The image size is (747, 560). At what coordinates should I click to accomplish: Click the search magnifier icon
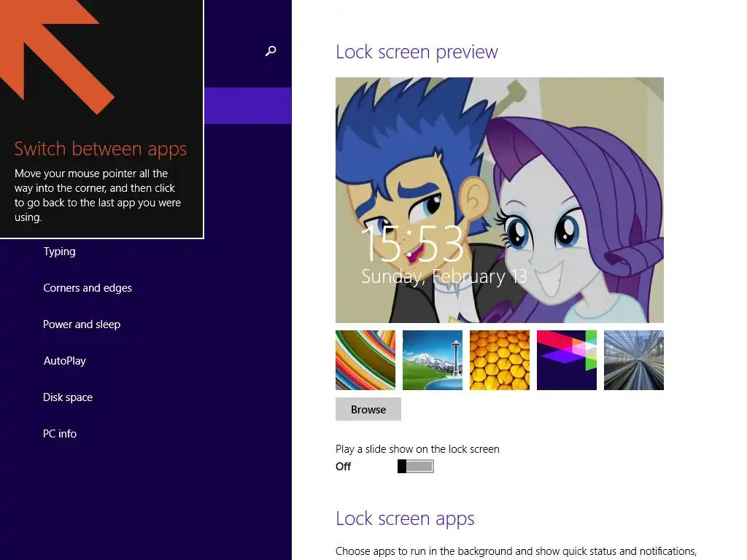pos(271,51)
